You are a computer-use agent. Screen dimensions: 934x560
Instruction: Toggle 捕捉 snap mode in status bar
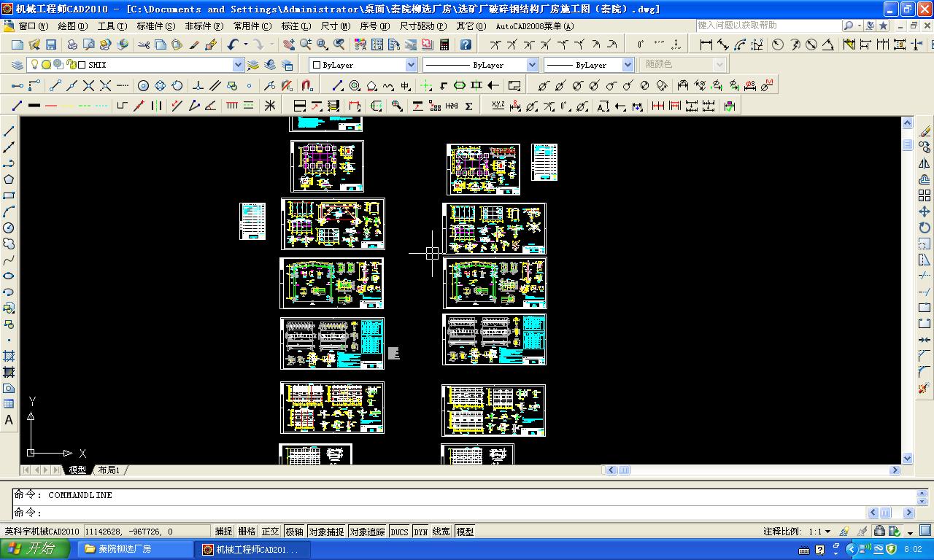pyautogui.click(x=223, y=532)
